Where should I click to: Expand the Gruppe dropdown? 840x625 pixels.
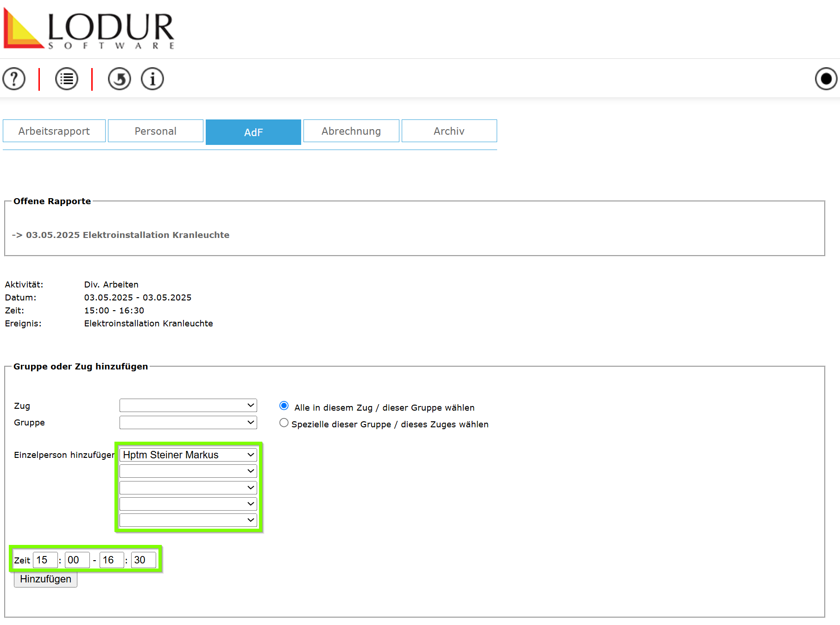[x=188, y=422]
